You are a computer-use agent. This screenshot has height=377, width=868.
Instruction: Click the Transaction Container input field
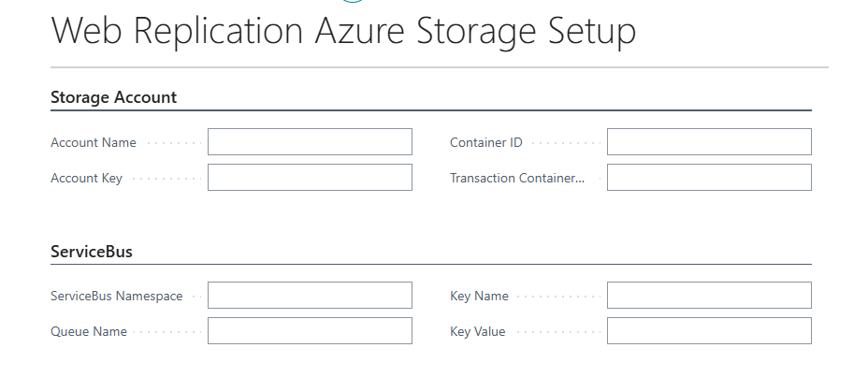(709, 178)
